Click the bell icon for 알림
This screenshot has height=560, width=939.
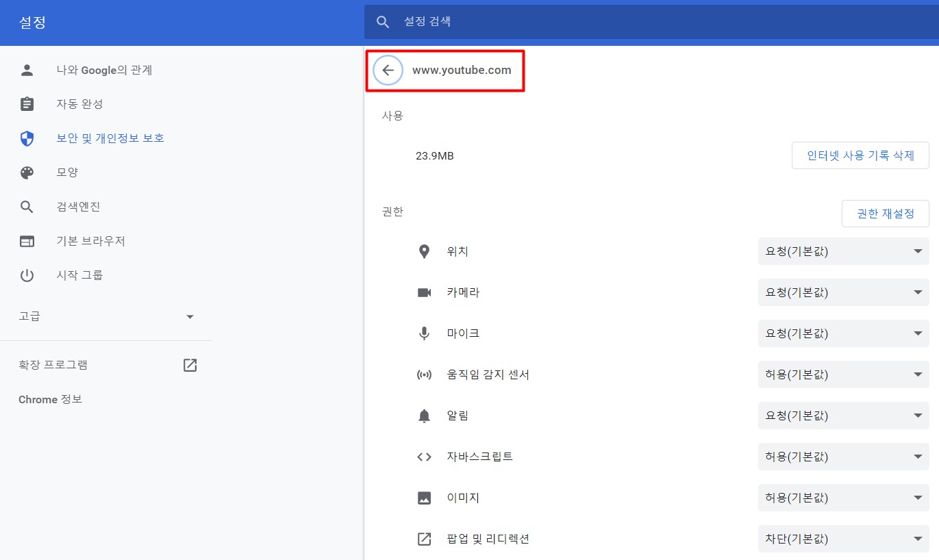424,416
